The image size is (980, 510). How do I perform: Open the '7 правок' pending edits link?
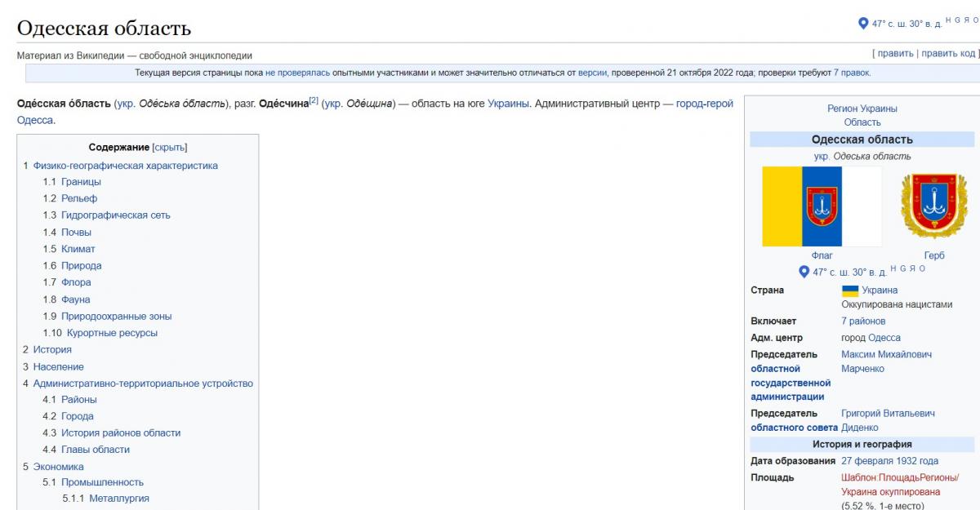851,73
